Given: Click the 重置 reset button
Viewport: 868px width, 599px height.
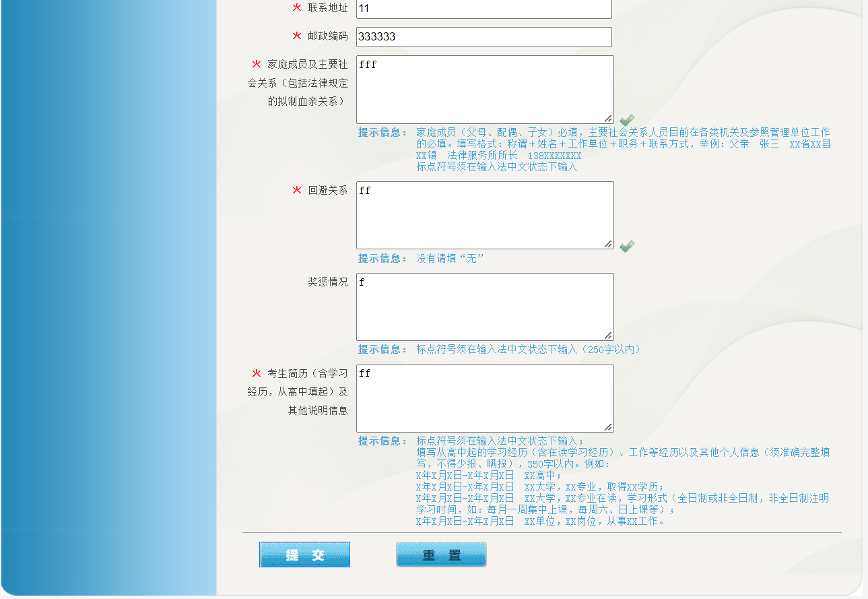Looking at the screenshot, I should point(441,555).
